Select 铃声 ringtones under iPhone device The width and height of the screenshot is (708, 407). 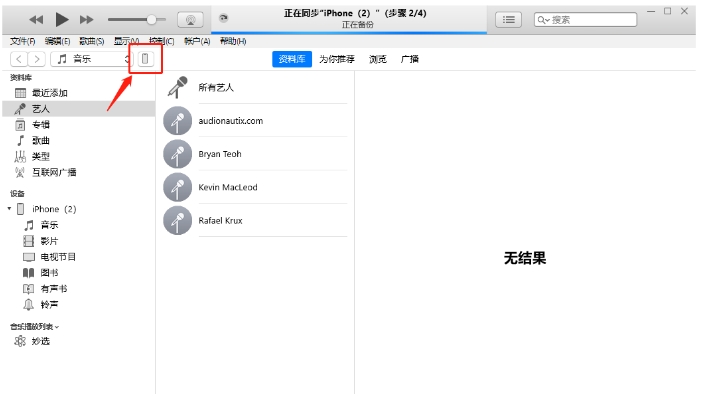tap(50, 304)
